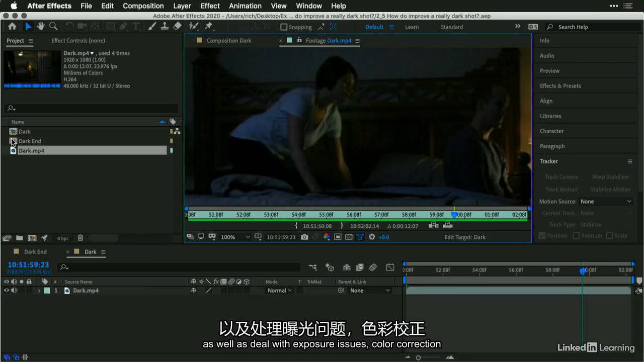Select the Type tool
644x362 pixels.
136,27
